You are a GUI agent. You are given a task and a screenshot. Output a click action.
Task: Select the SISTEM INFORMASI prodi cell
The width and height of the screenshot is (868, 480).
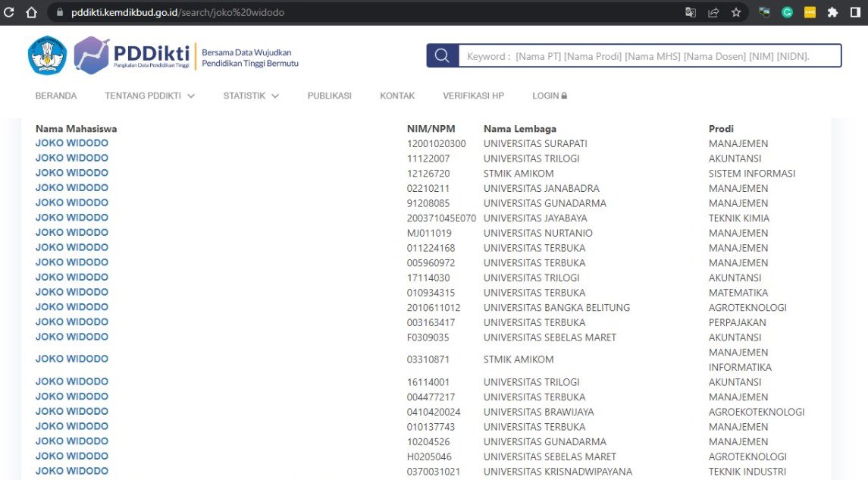(x=752, y=174)
